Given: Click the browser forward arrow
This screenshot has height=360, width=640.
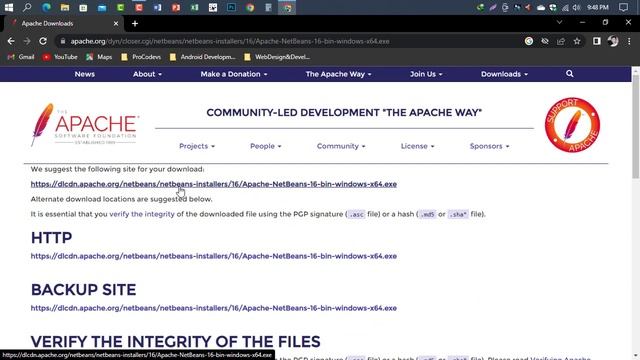Looking at the screenshot, I should pos(27,41).
